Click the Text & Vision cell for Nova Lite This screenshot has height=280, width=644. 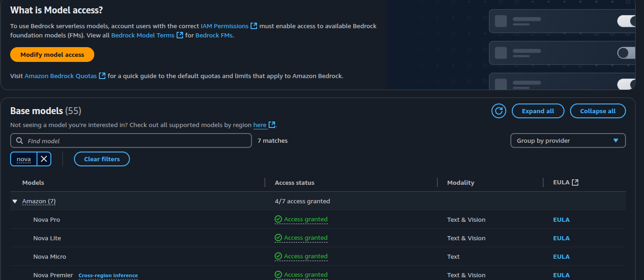[x=466, y=238]
